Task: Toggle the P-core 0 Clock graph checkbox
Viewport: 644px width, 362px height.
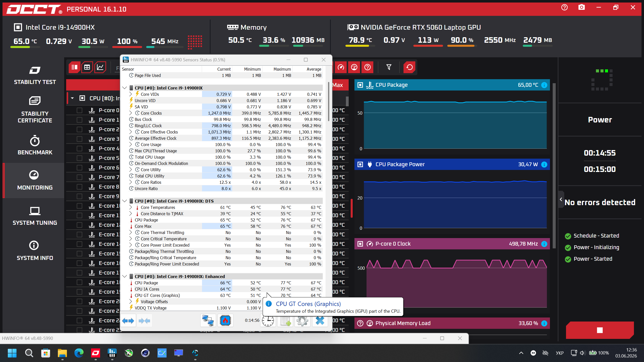Action: click(x=360, y=244)
